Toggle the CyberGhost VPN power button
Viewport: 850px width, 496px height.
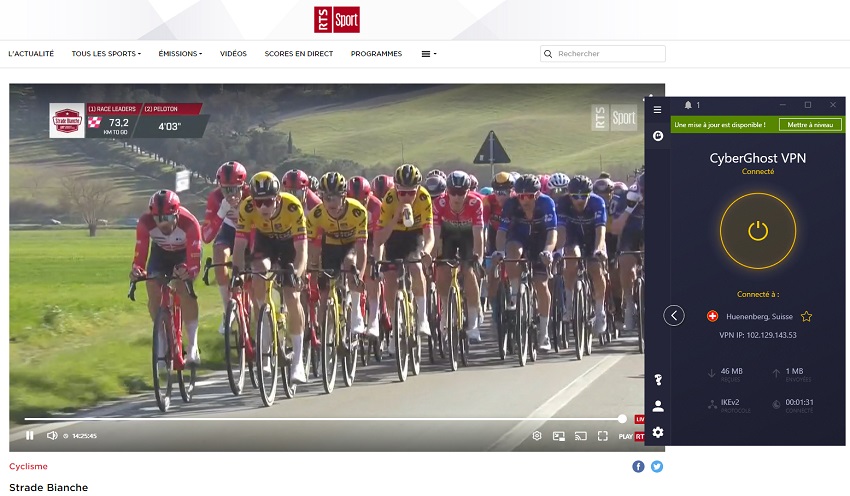758,231
